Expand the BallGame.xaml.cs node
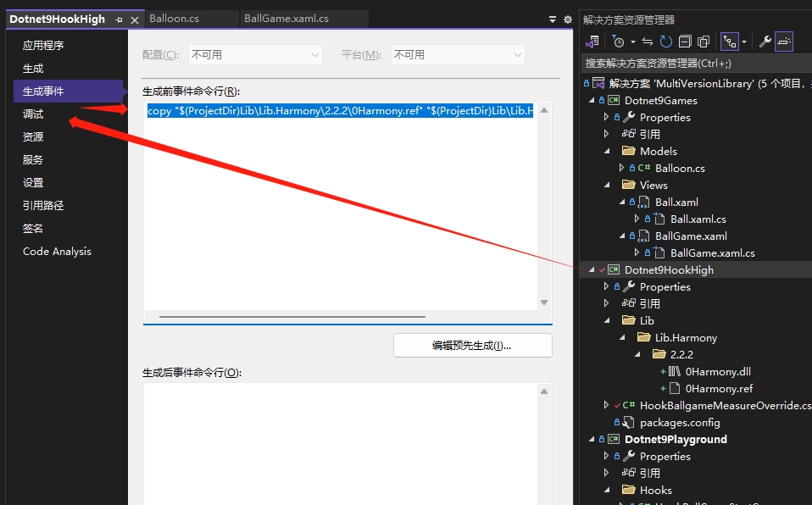This screenshot has height=505, width=812. coord(637,253)
